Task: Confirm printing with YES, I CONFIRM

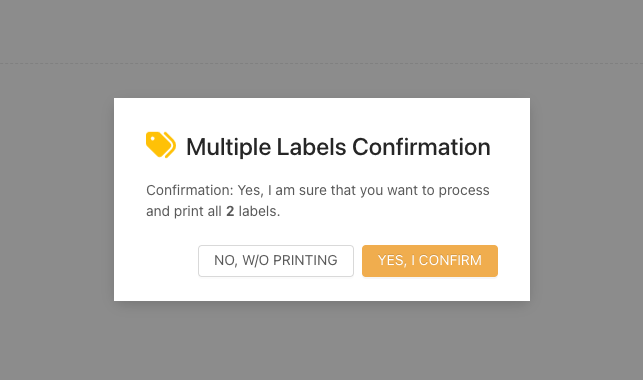Action: pos(430,261)
